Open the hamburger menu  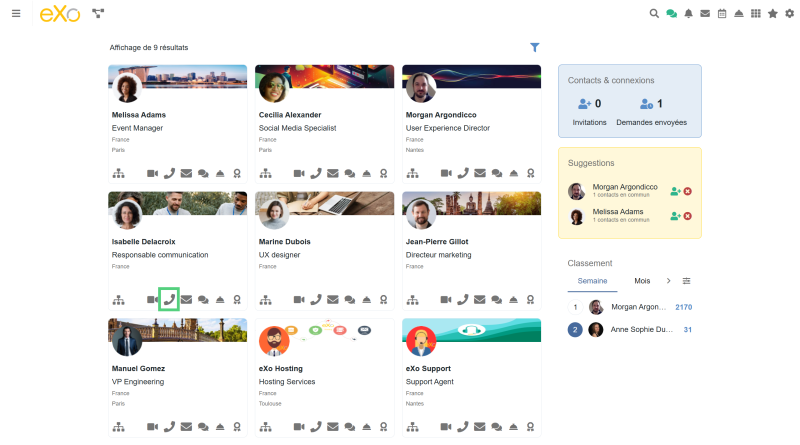[16, 14]
